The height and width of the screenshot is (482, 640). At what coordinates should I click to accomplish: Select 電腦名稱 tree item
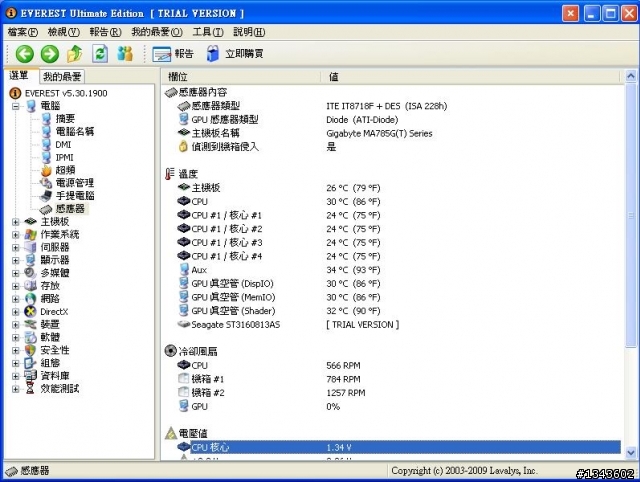point(75,131)
